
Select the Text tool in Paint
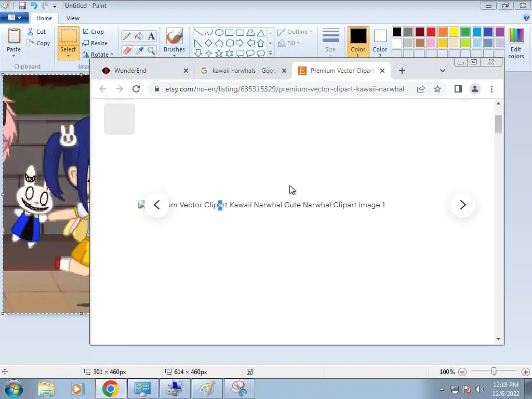point(151,36)
